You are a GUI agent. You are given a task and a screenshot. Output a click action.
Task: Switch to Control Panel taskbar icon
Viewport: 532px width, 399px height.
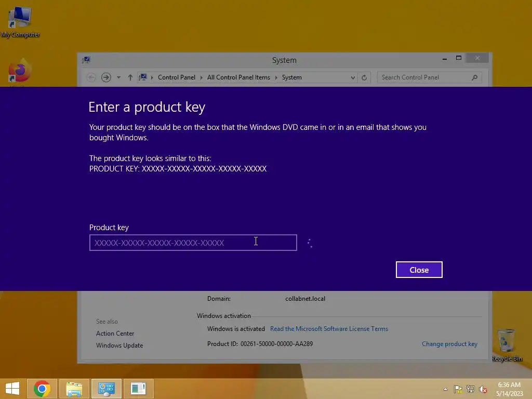106,389
